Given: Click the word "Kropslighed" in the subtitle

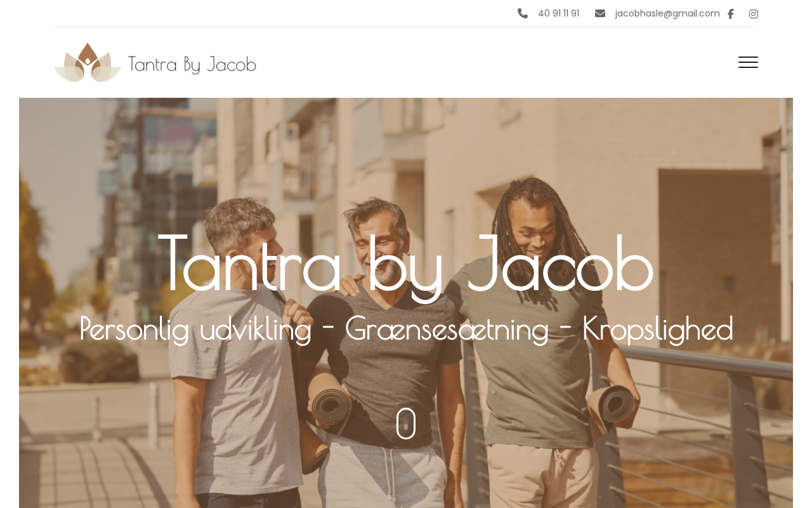Looking at the screenshot, I should pyautogui.click(x=657, y=330).
